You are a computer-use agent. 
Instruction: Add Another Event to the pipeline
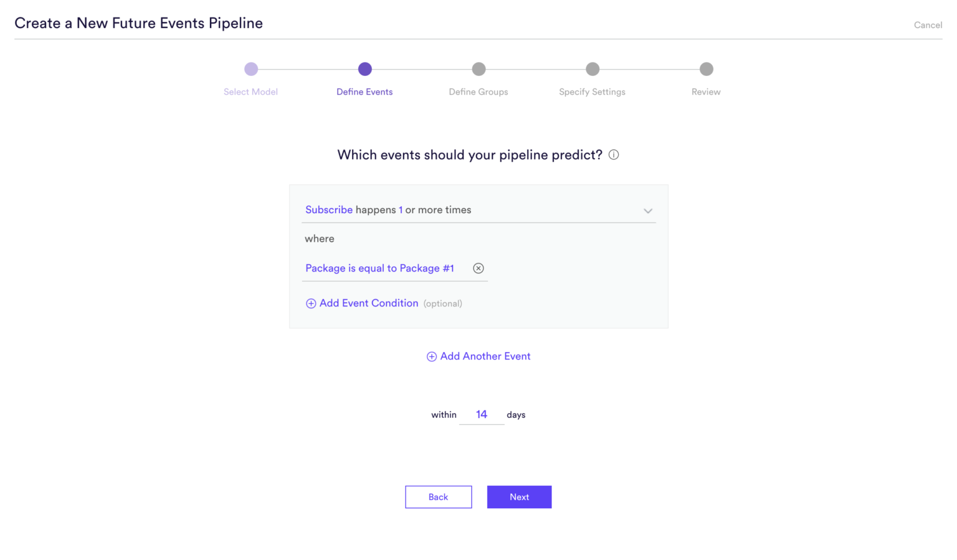click(485, 356)
